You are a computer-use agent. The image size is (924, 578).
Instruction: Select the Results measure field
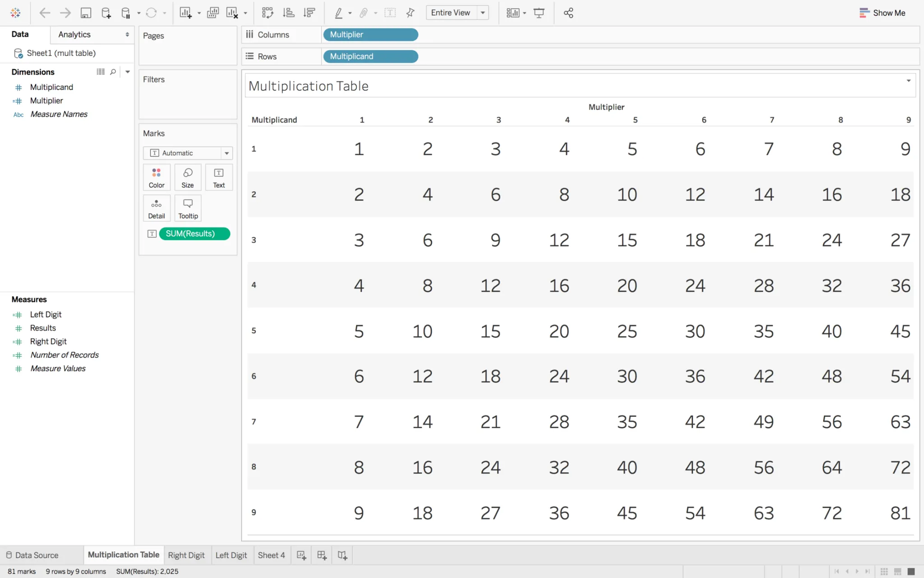tap(43, 328)
